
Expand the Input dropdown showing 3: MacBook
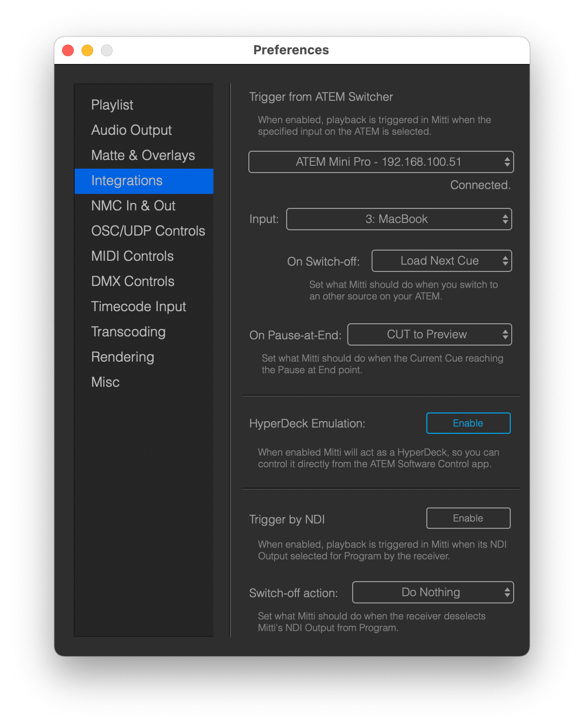click(x=399, y=219)
